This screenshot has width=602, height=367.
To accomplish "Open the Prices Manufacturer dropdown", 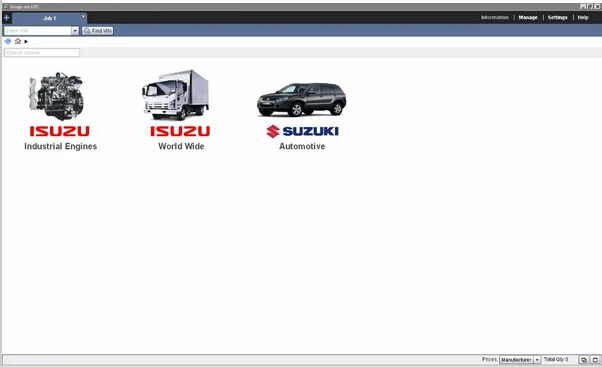I will click(x=520, y=360).
